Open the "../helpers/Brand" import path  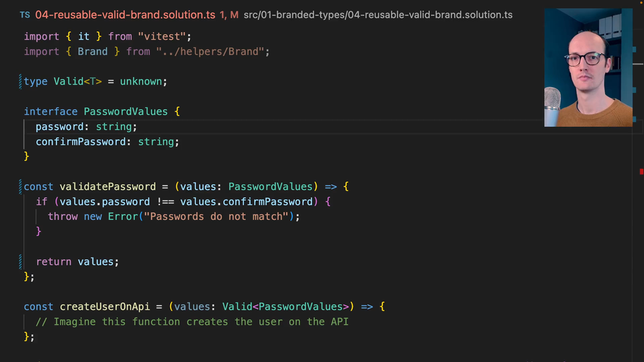coord(212,51)
